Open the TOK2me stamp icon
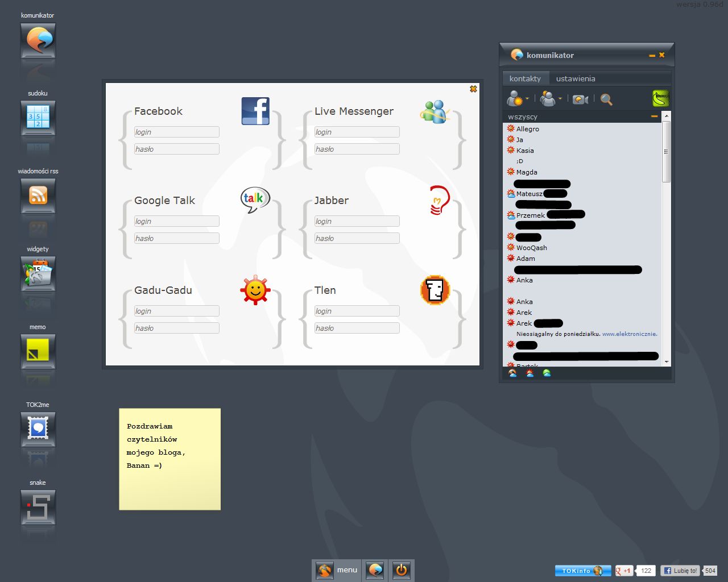Viewport: 728px width, 582px height. (38, 430)
